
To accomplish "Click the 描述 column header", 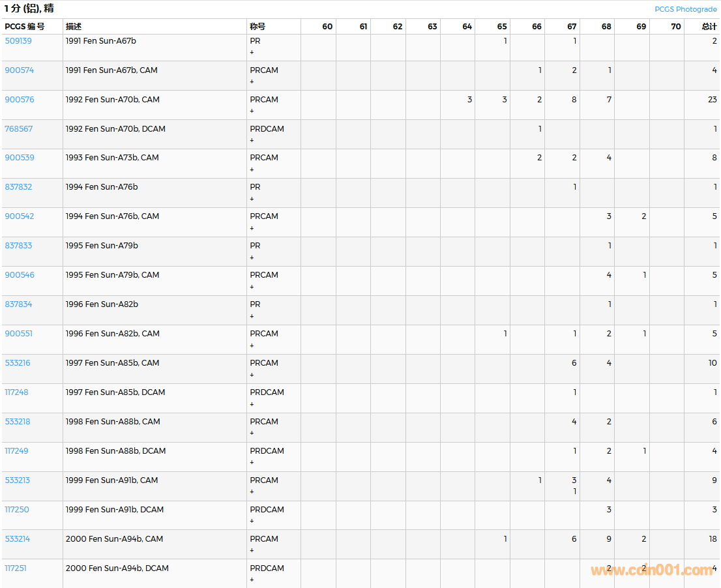I will pyautogui.click(x=74, y=27).
